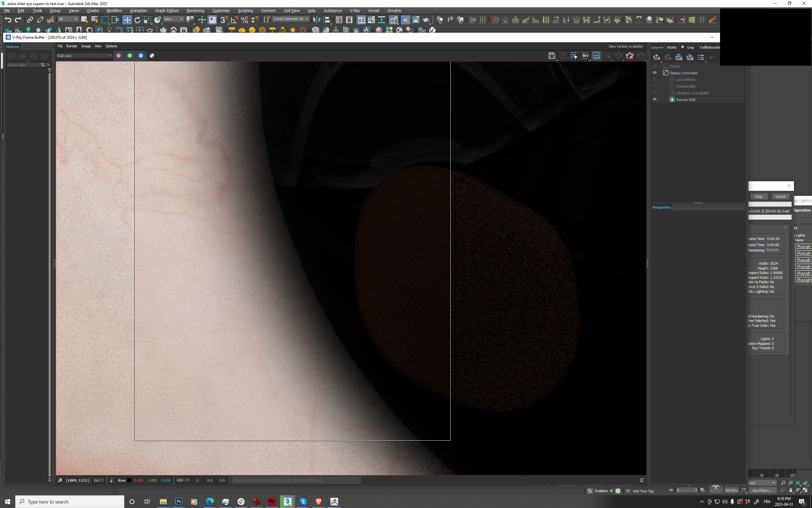Click the 50% zoom VFB icon
This screenshot has width=812, height=508.
(x=585, y=56)
